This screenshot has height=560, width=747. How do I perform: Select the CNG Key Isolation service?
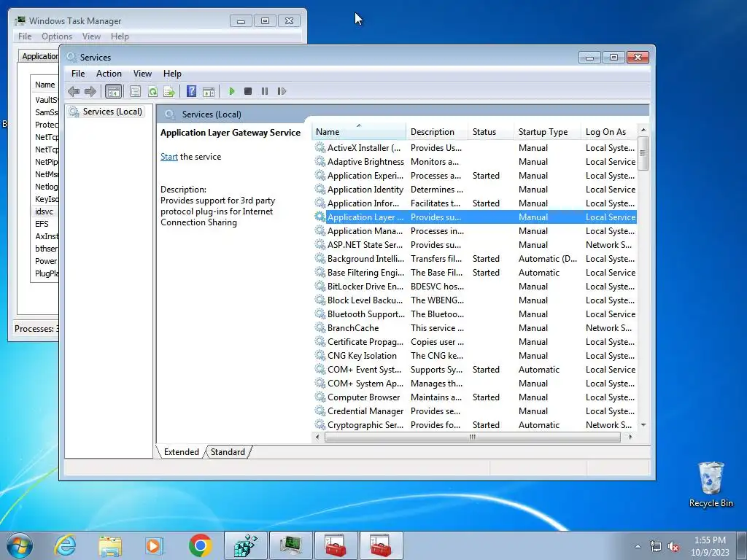[x=475, y=355]
